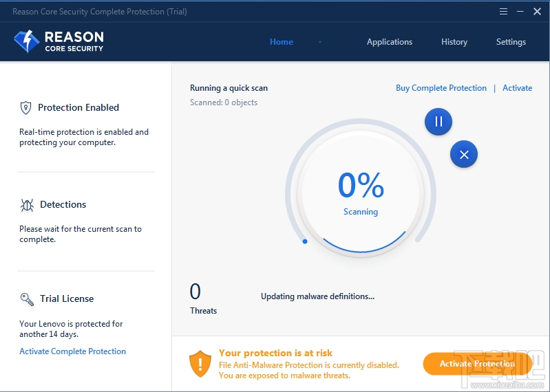Viewport: 550px width, 392px height.
Task: Select the Protection Enabled heading
Action: pyautogui.click(x=78, y=107)
